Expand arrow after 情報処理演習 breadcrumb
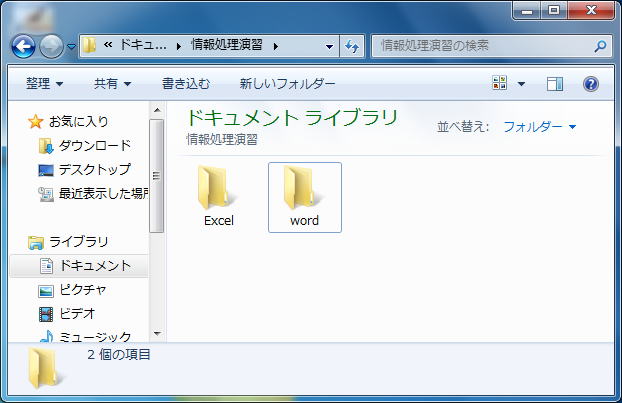Viewport: 622px width, 403px height. 276,46
